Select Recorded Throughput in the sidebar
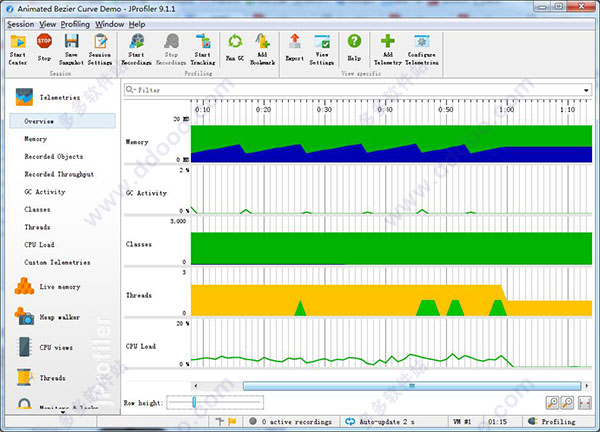The image size is (600, 432). [59, 174]
